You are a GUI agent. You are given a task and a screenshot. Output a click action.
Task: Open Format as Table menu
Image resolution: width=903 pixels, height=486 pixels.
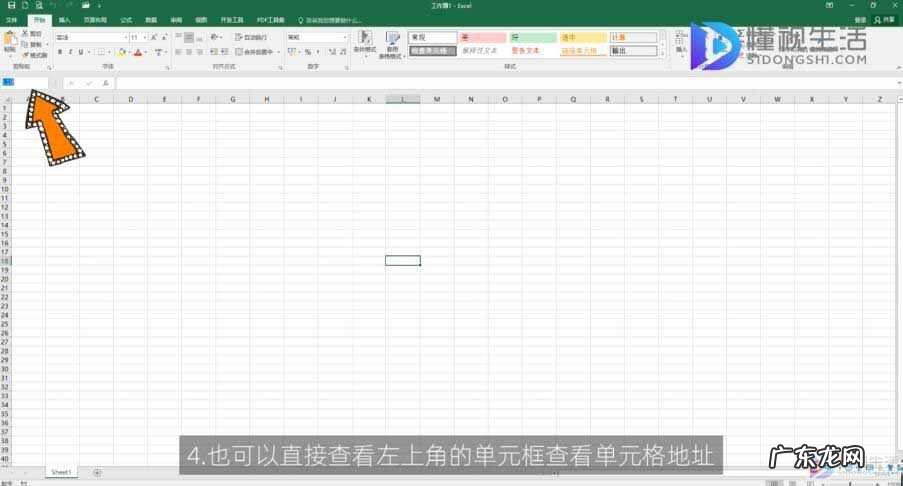(x=392, y=45)
